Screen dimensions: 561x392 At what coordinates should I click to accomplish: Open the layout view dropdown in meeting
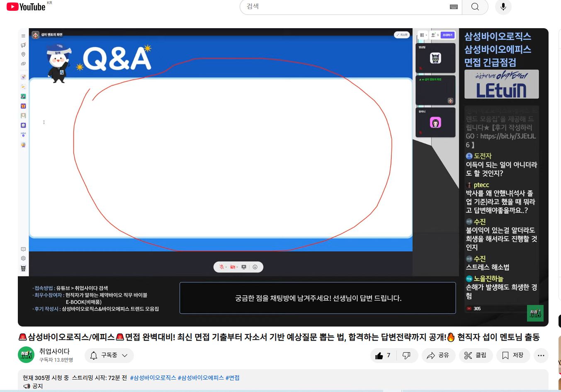(423, 35)
